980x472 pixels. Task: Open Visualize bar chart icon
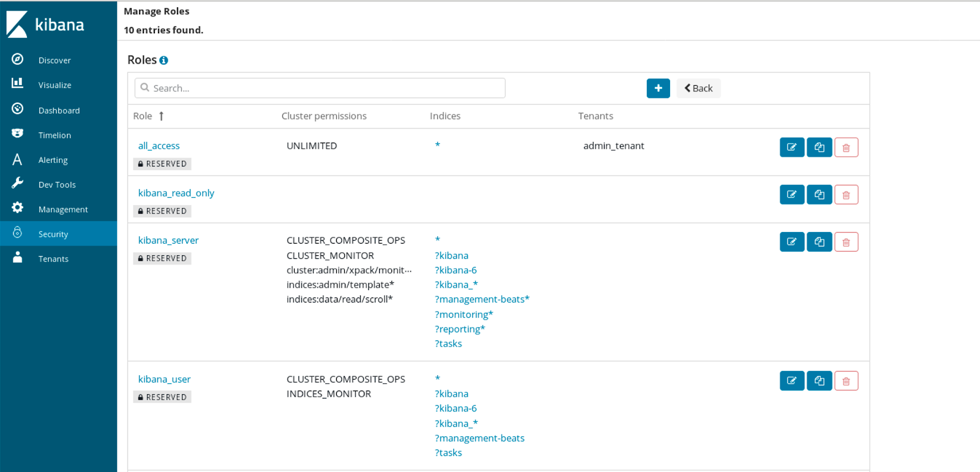pyautogui.click(x=17, y=83)
